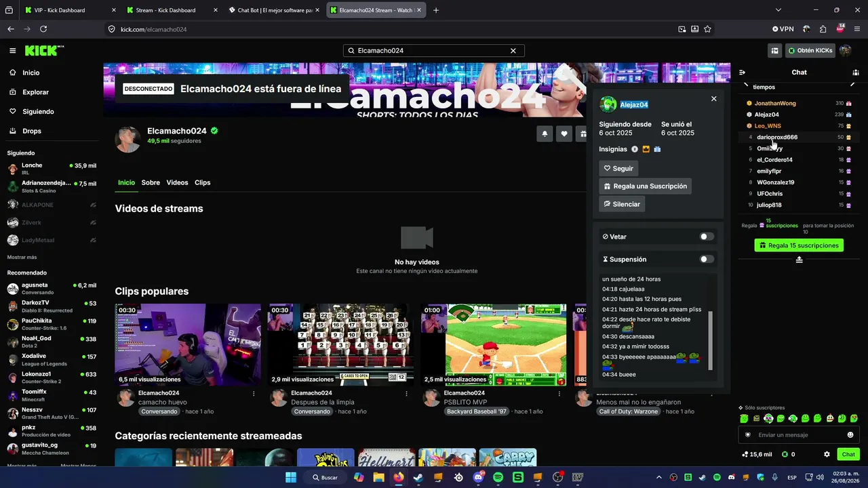Open the emoji picker in message box
Viewport: 868px width, 488px height.
850,435
